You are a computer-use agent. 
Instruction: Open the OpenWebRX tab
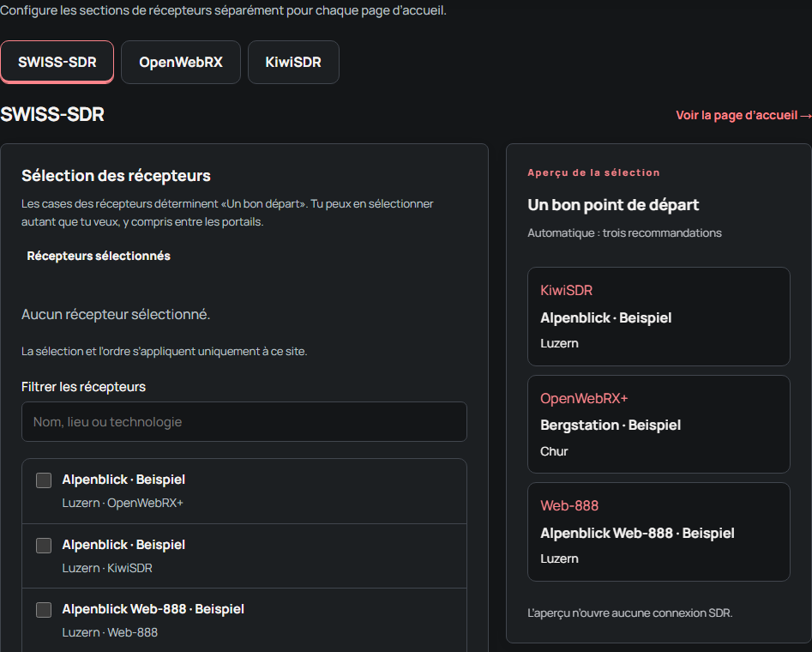[181, 62]
